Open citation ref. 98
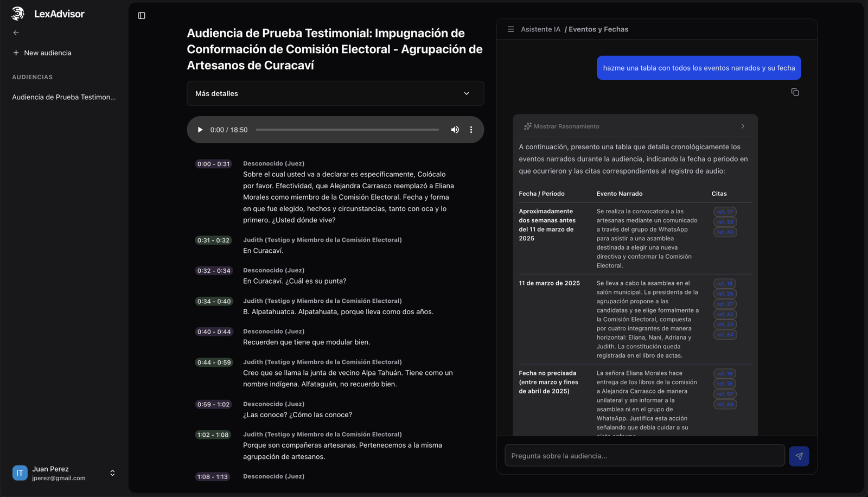Screen dimensions: 868x497 (x=725, y=404)
